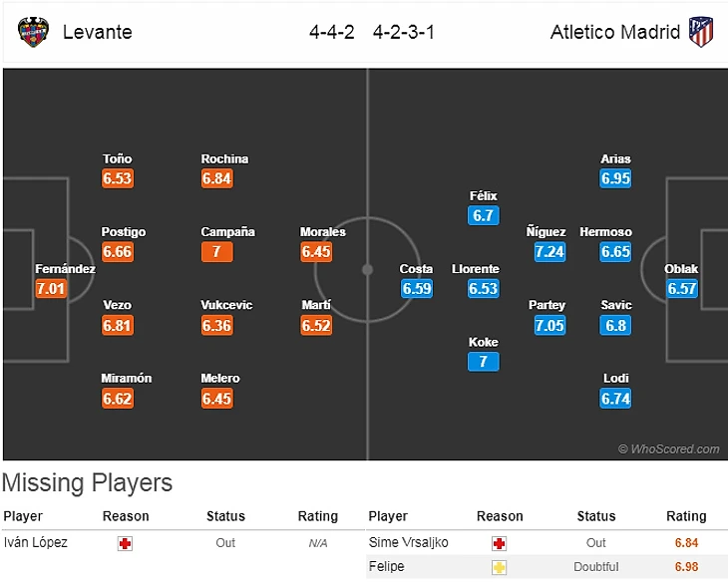Click Felipe in the missing players table

click(386, 567)
